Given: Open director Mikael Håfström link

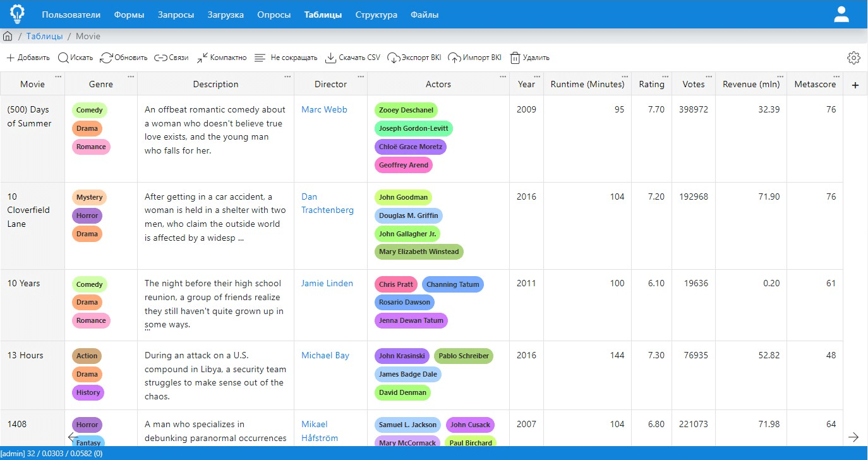Looking at the screenshot, I should point(320,431).
